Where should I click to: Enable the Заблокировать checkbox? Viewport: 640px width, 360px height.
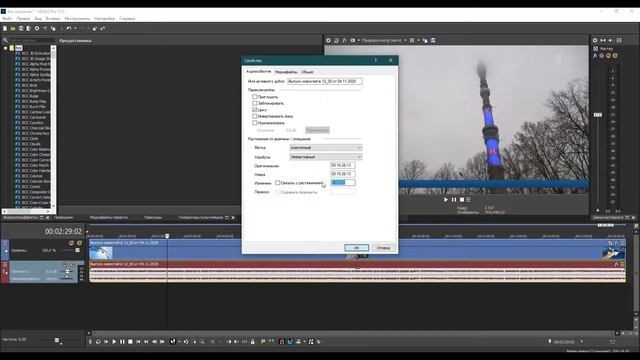pos(255,103)
